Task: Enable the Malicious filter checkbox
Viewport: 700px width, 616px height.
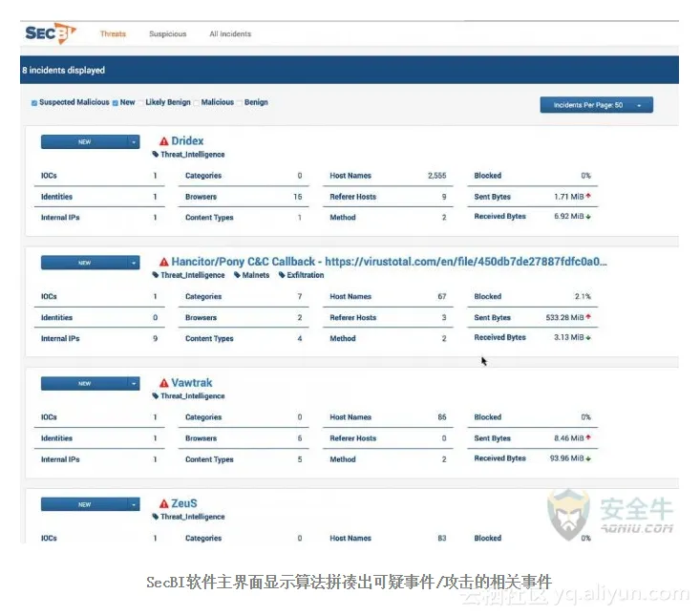Action: pyautogui.click(x=197, y=103)
